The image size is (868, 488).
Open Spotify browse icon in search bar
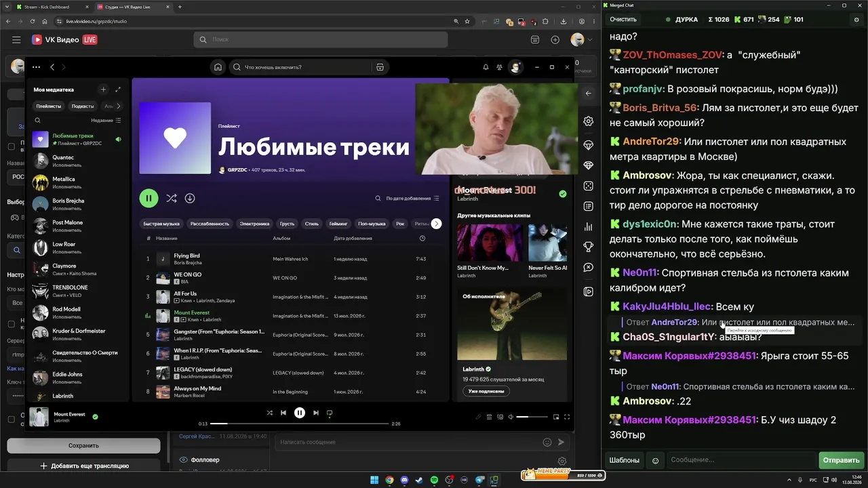[x=380, y=67]
